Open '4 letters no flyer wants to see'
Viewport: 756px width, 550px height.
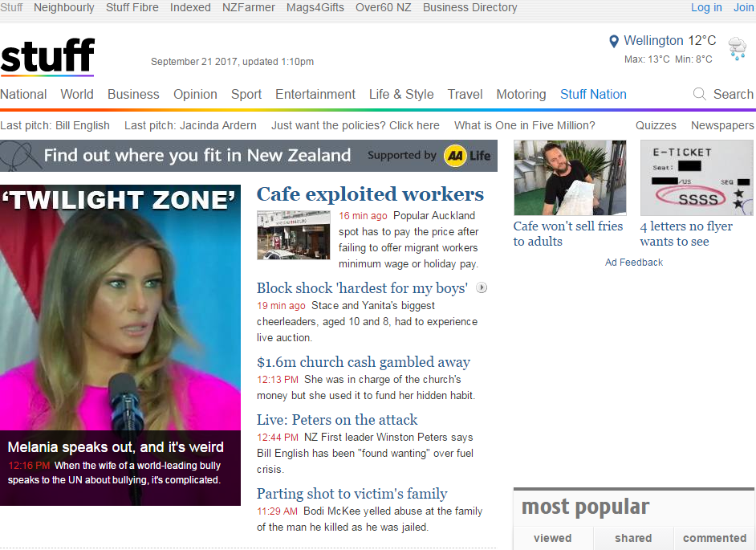[x=686, y=234]
